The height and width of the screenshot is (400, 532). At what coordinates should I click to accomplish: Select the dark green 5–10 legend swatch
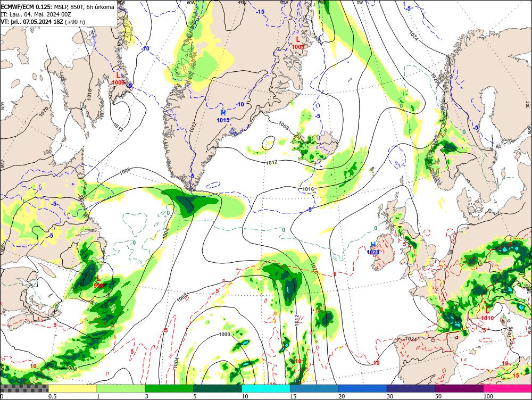pyautogui.click(x=218, y=388)
